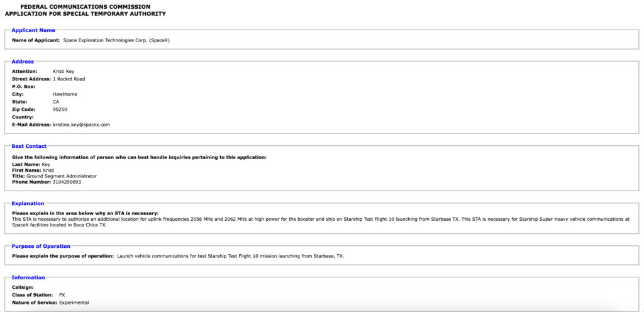Click the 'Name of Applicant:' label
Image resolution: width=644 pixels, height=312 pixels.
point(36,41)
